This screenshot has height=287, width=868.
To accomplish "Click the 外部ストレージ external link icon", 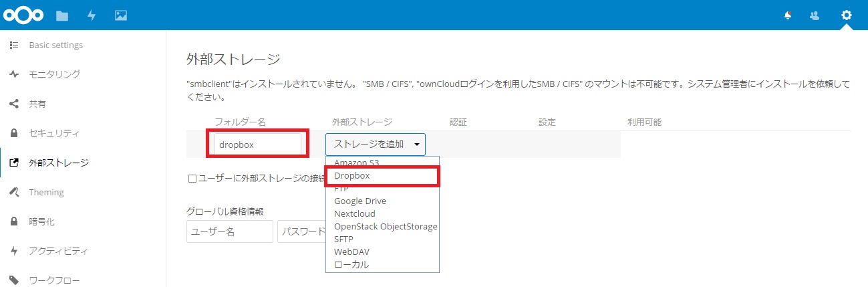I will [x=14, y=163].
